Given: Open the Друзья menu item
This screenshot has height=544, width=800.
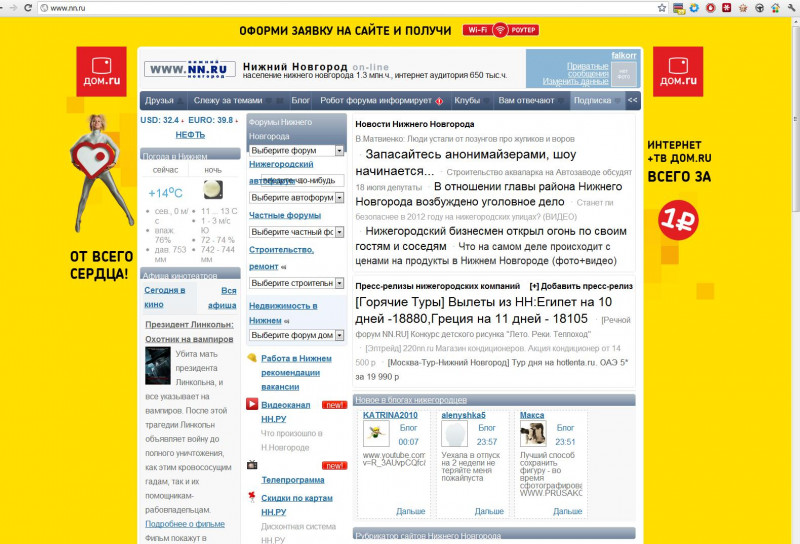Looking at the screenshot, I should click(x=159, y=101).
